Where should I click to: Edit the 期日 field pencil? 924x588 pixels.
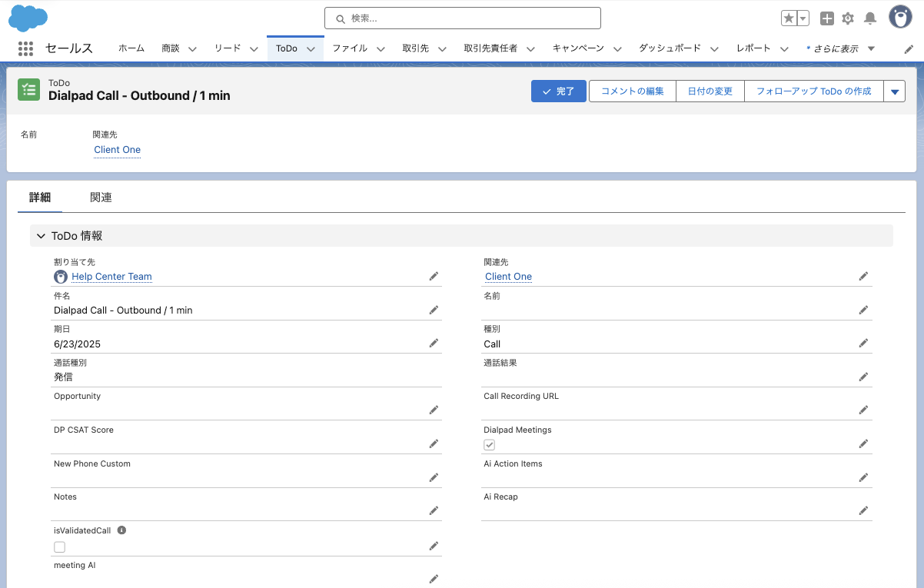pos(434,343)
